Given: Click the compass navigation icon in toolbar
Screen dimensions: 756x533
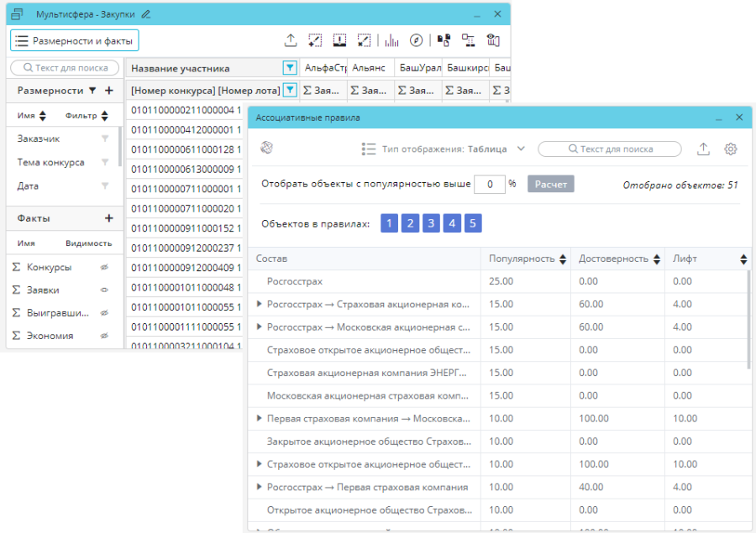Looking at the screenshot, I should point(416,40).
